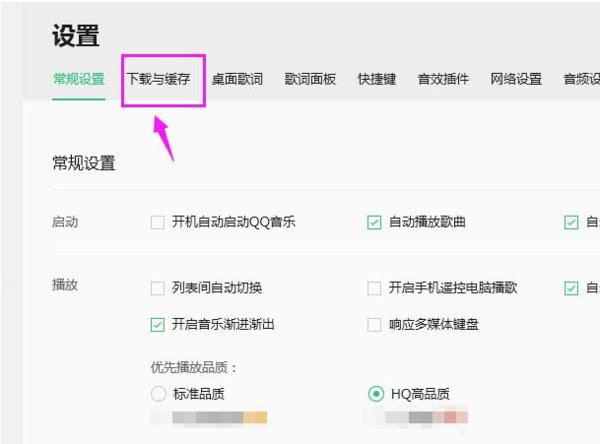Choose 标准品质 playback quality
Image resolution: width=600 pixels, height=444 pixels.
157,394
